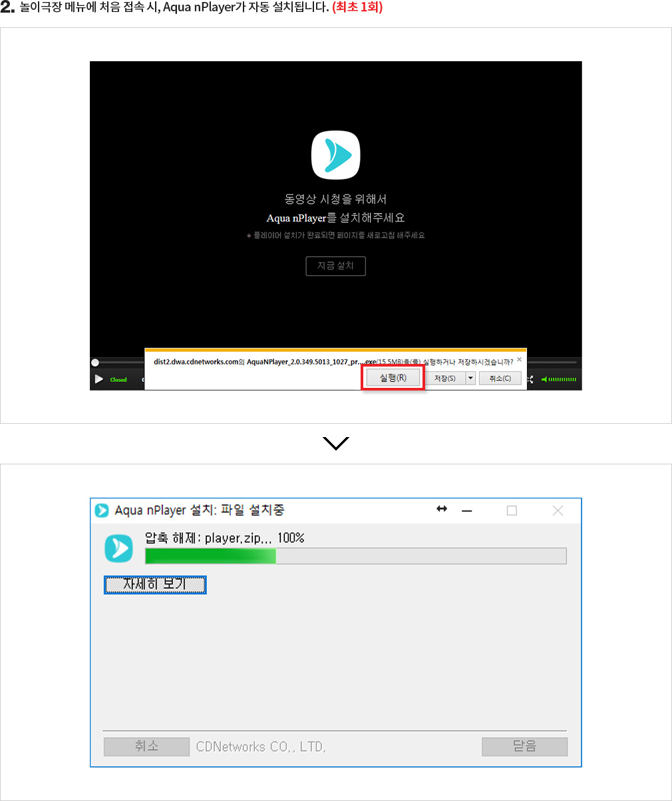Viewport: 672px width, 801px height.
Task: Click the 지금 설치 install button
Action: pyautogui.click(x=336, y=266)
